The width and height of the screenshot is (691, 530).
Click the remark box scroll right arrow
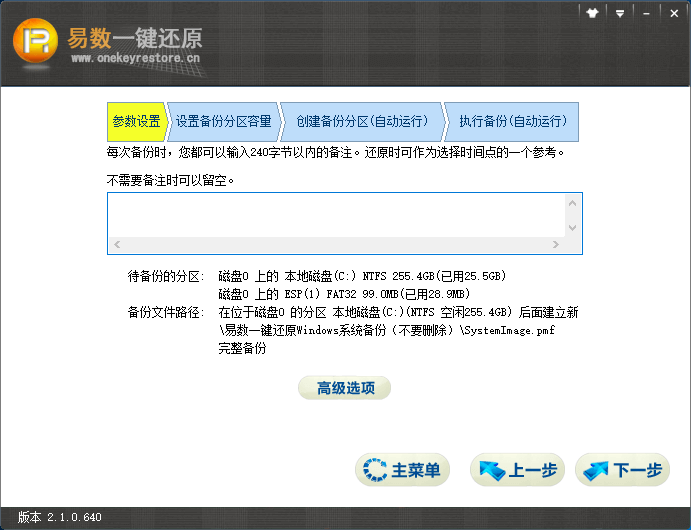tap(556, 245)
